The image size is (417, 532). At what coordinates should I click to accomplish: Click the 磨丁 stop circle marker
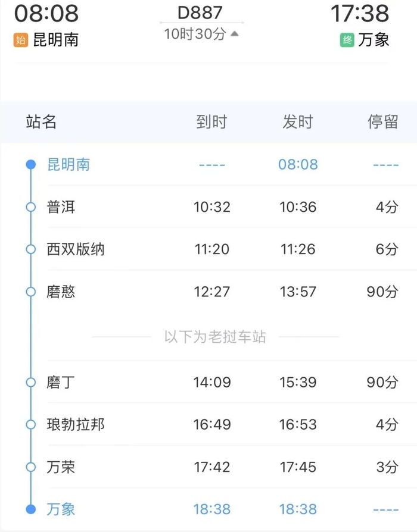(31, 382)
